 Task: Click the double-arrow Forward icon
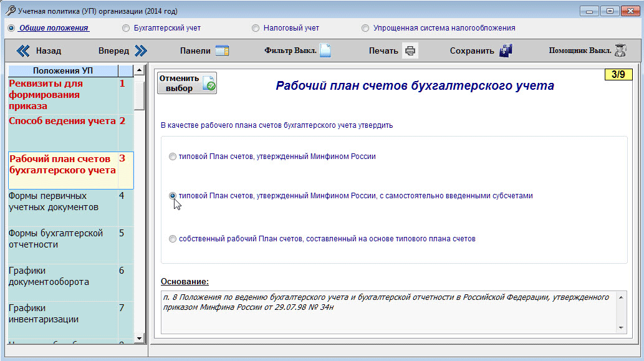[x=140, y=51]
